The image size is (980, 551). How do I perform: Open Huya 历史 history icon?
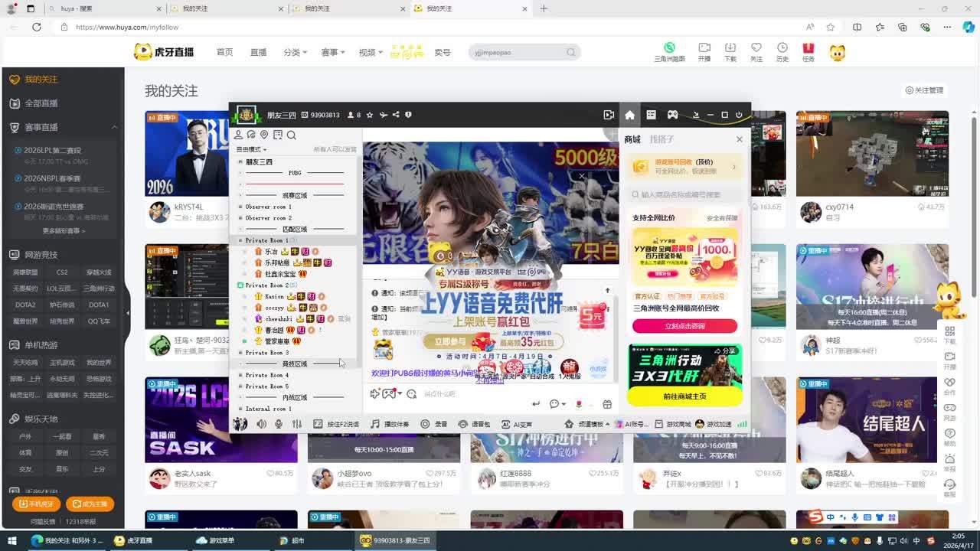(782, 51)
